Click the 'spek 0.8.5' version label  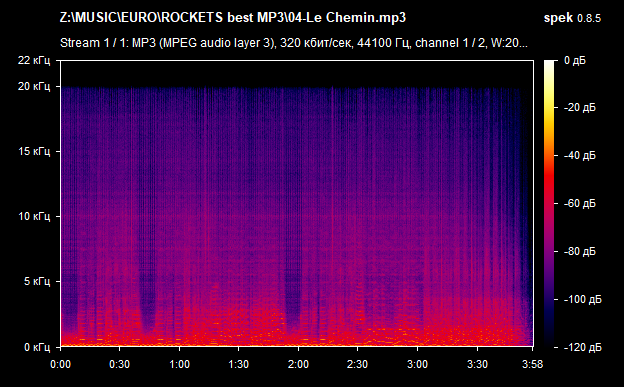pyautogui.click(x=572, y=18)
